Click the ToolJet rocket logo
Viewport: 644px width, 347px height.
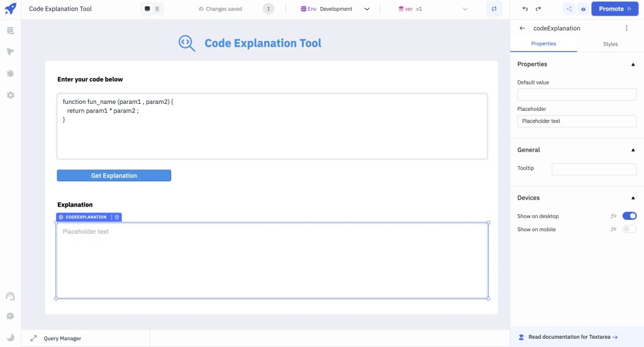pos(10,9)
